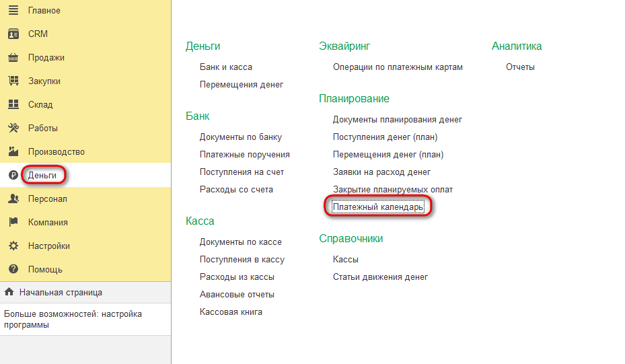Open the Производство section
The width and height of the screenshot is (625, 364).
pyautogui.click(x=57, y=152)
